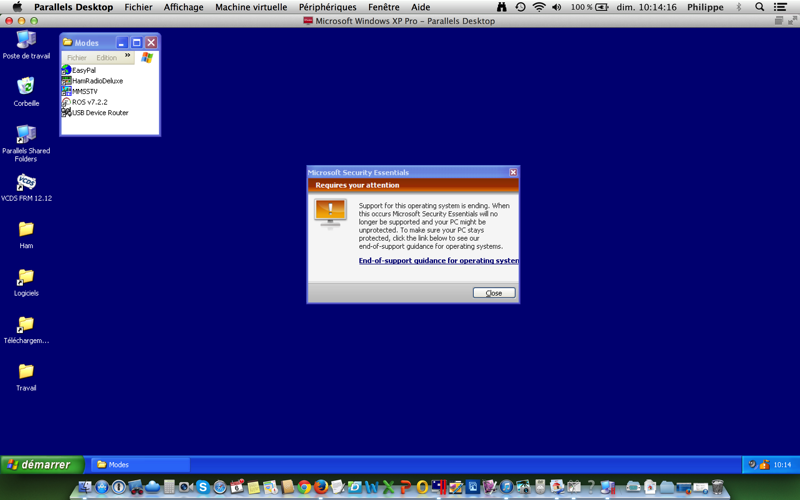Open the Ham folder on desktop
This screenshot has width=800, height=500.
click(26, 235)
